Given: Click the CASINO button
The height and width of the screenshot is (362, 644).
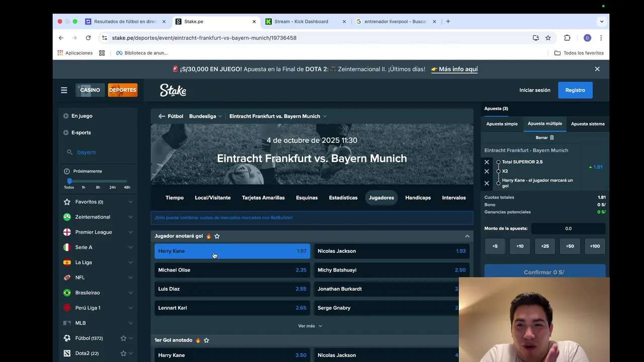Looking at the screenshot, I should (x=90, y=90).
